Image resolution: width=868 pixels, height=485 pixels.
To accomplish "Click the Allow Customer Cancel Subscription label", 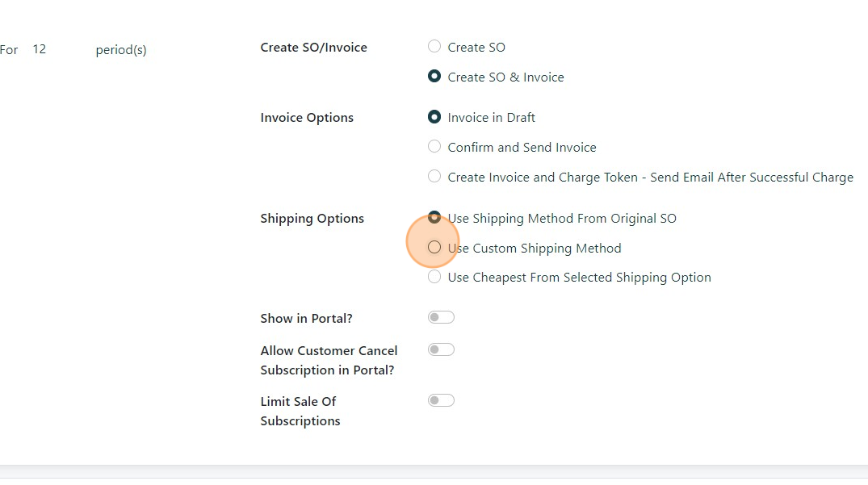I will pos(329,361).
